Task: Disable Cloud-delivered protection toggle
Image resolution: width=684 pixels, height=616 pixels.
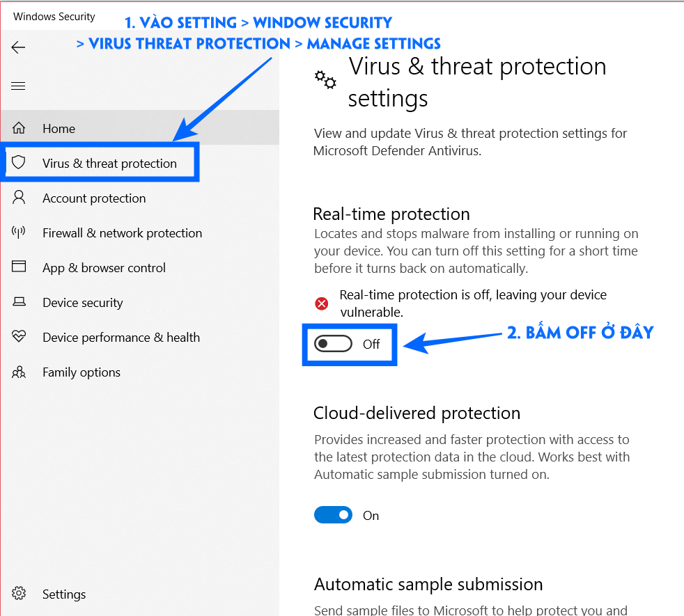Action: (333, 515)
